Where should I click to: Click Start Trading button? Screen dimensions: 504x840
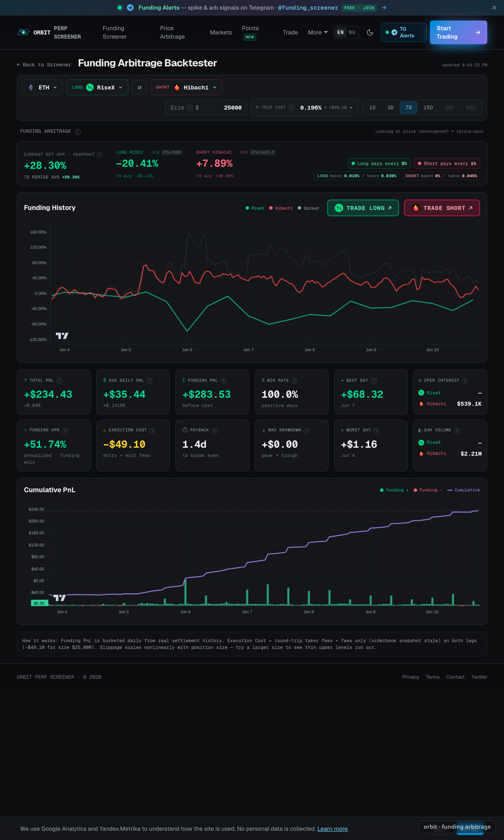click(x=458, y=32)
